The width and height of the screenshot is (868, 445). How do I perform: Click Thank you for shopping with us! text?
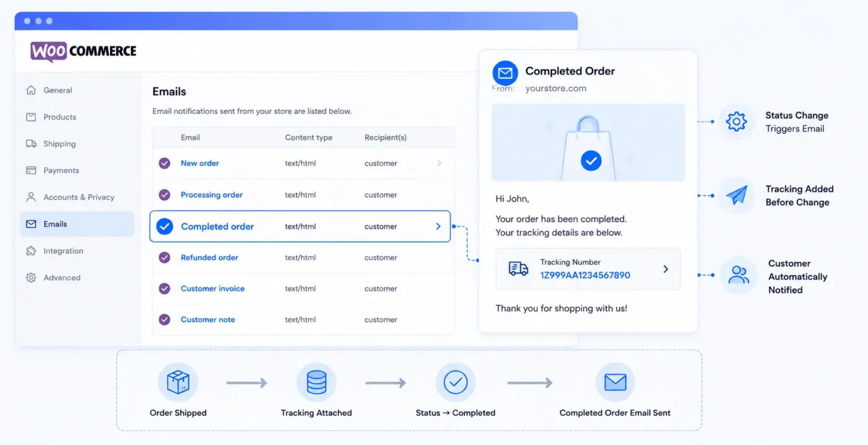click(561, 308)
